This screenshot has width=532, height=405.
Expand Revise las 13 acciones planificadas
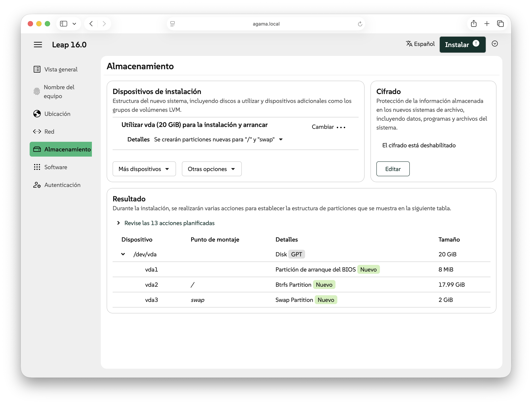click(x=169, y=223)
